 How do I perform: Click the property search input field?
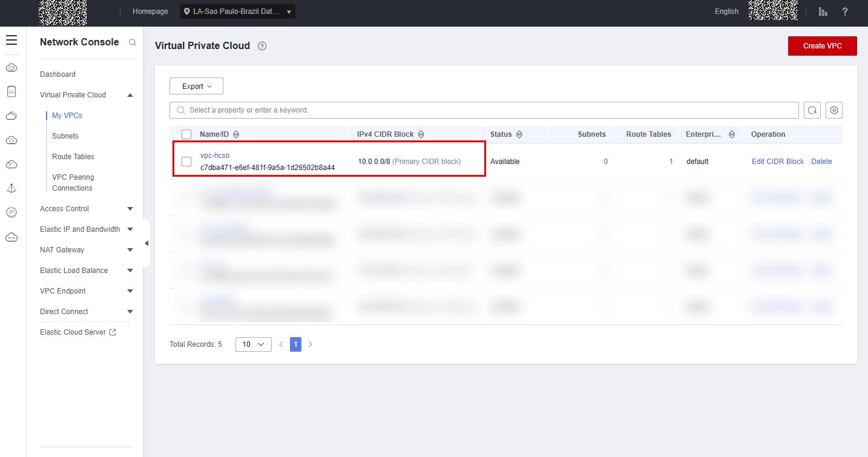coord(484,110)
